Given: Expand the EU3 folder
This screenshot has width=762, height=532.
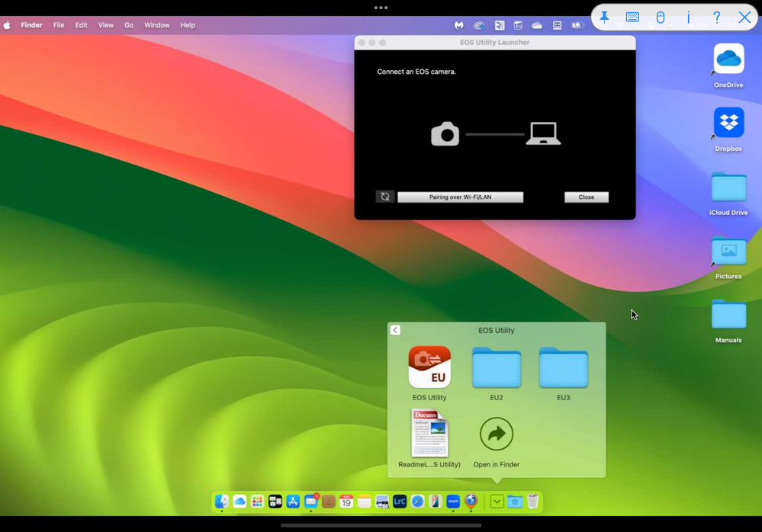Looking at the screenshot, I should tap(563, 368).
